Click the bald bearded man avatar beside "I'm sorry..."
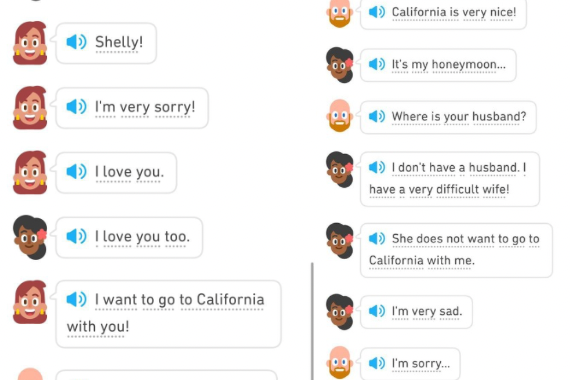570x380 pixels. pos(340,363)
